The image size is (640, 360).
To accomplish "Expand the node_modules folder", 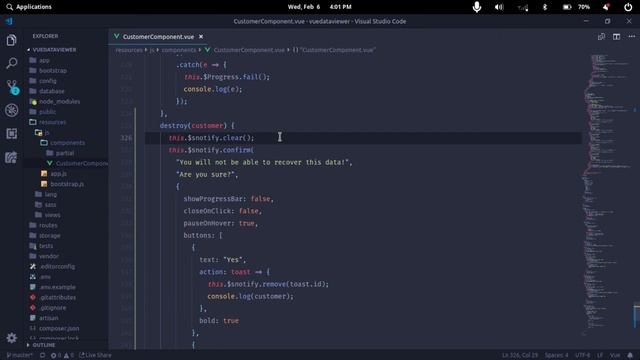I will [59, 101].
